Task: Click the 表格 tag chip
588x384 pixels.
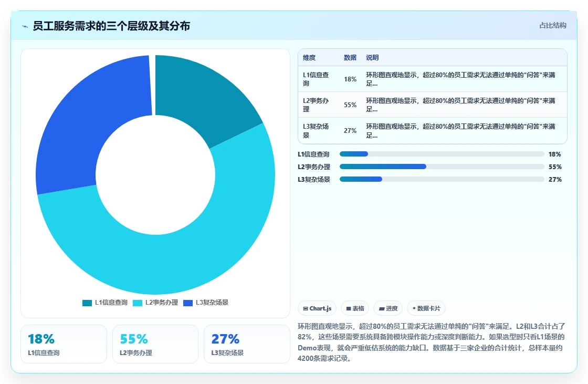Action: (355, 308)
